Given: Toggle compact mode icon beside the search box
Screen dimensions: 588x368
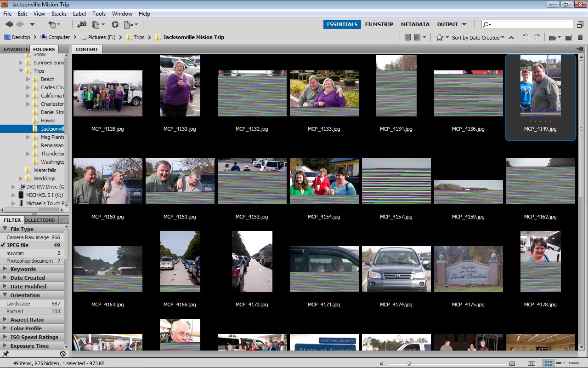Looking at the screenshot, I should [580, 24].
